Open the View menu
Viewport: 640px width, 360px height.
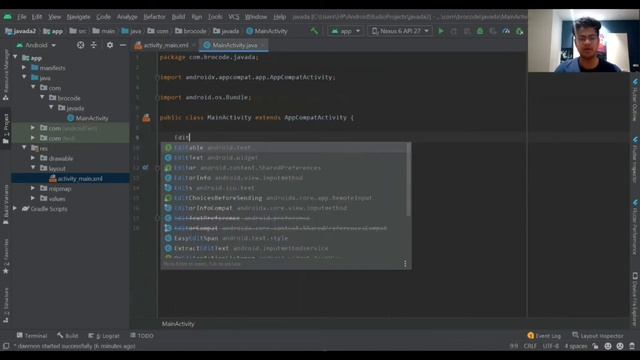(x=54, y=17)
